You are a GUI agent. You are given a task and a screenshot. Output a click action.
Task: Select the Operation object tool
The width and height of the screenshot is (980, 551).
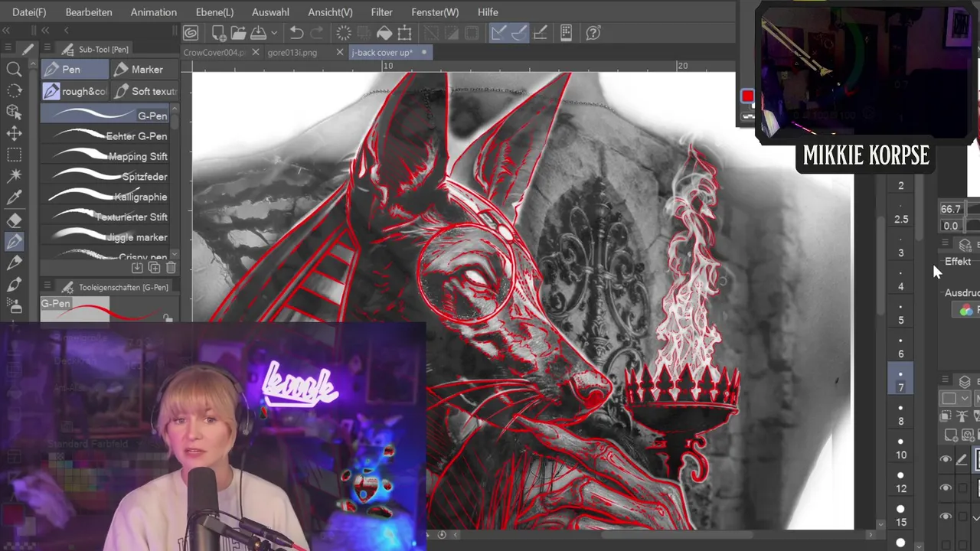[x=14, y=112]
